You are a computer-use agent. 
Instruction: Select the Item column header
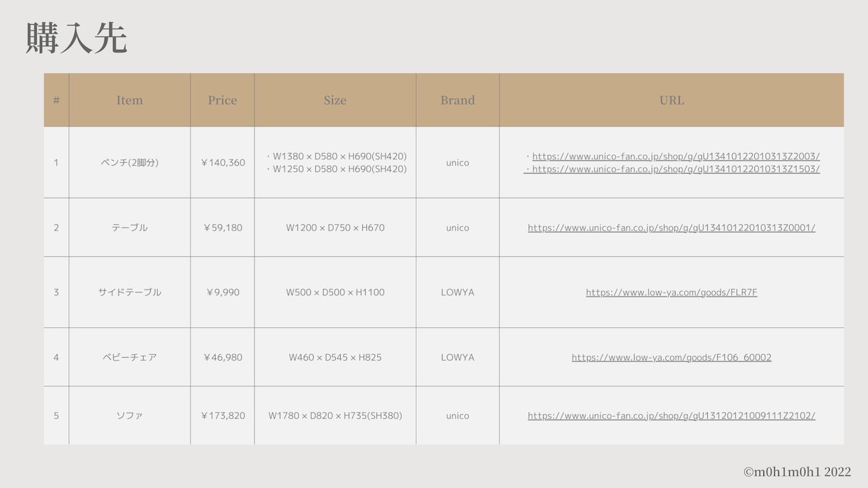point(129,100)
